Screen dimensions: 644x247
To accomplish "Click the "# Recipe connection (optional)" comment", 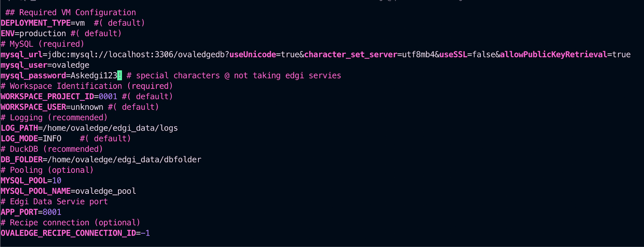I will (x=70, y=222).
